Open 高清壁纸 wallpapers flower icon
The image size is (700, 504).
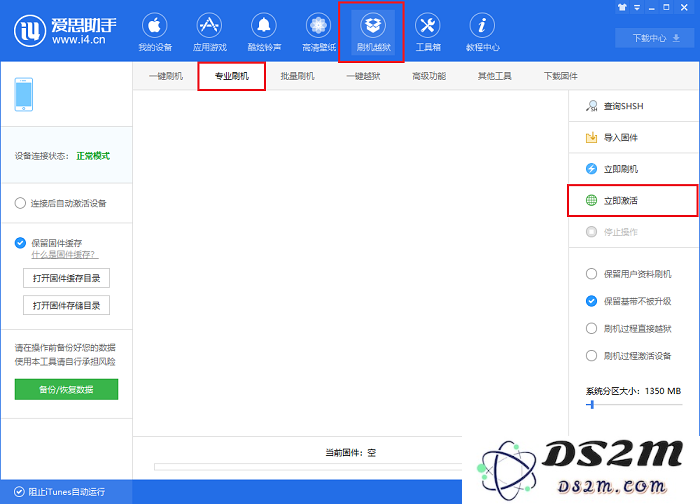(x=318, y=25)
